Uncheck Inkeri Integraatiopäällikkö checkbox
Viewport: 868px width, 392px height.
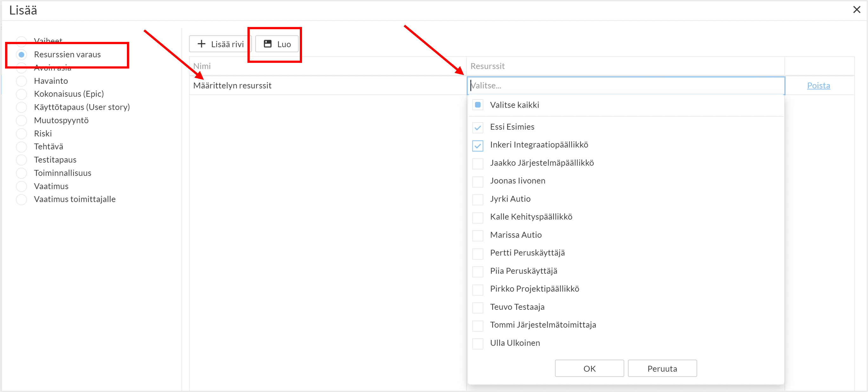click(x=477, y=145)
